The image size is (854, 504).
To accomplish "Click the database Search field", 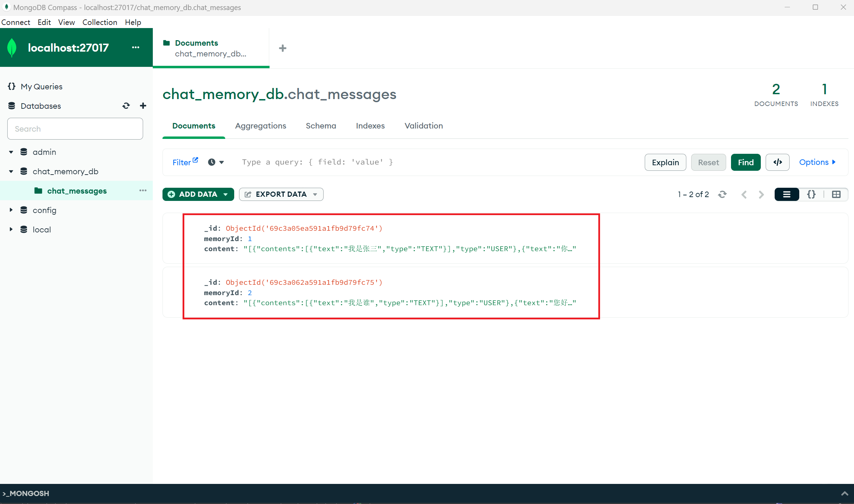I will (x=75, y=129).
